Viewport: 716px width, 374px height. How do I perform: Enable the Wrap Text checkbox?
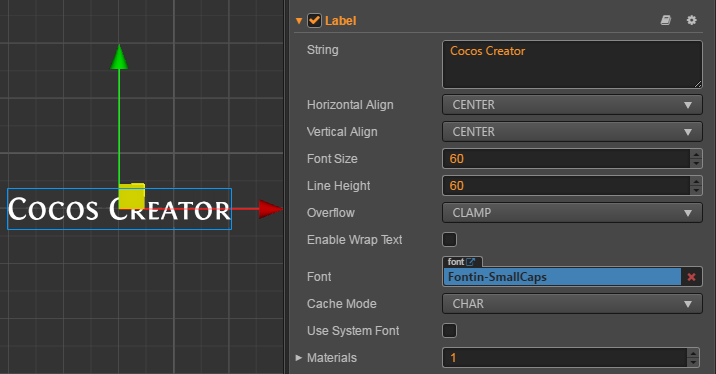point(449,240)
